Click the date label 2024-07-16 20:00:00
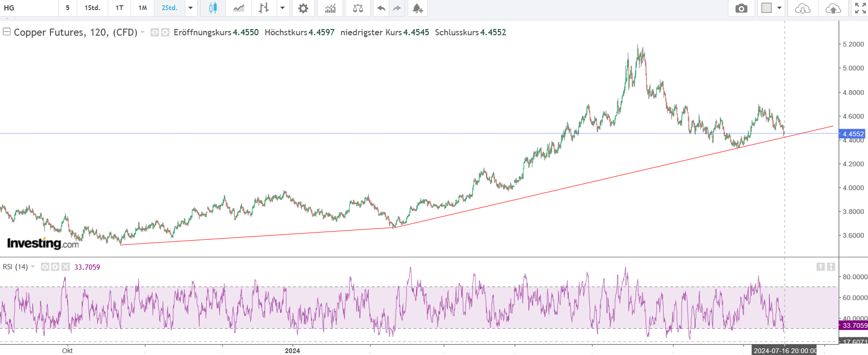This screenshot has height=355, width=868. click(x=785, y=351)
